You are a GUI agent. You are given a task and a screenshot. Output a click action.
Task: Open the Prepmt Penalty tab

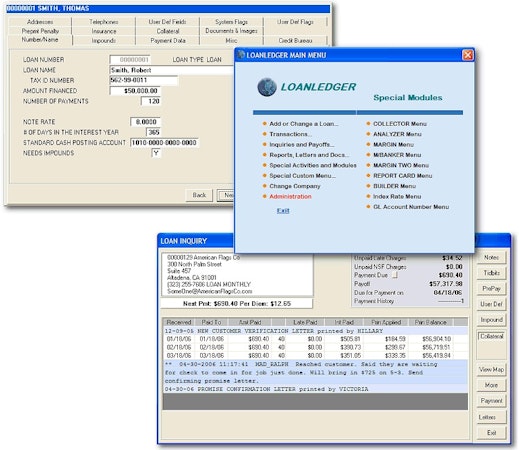tap(40, 31)
